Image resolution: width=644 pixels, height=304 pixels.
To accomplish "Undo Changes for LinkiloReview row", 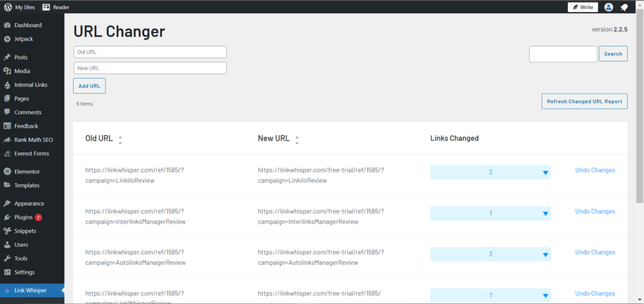I will [595, 170].
